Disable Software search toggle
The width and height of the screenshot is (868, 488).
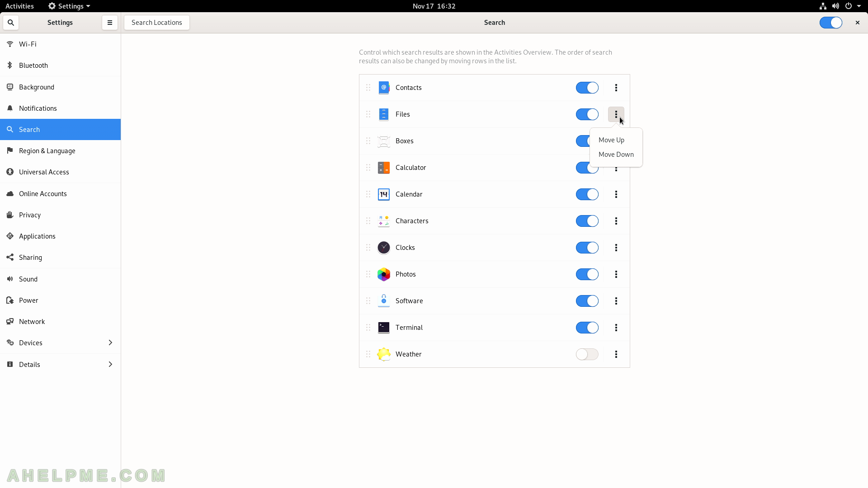tap(587, 301)
